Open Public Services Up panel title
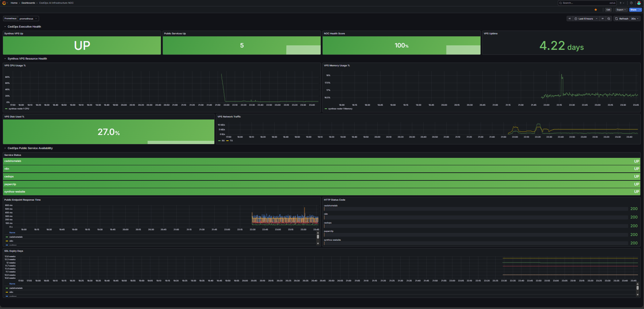 pos(175,34)
